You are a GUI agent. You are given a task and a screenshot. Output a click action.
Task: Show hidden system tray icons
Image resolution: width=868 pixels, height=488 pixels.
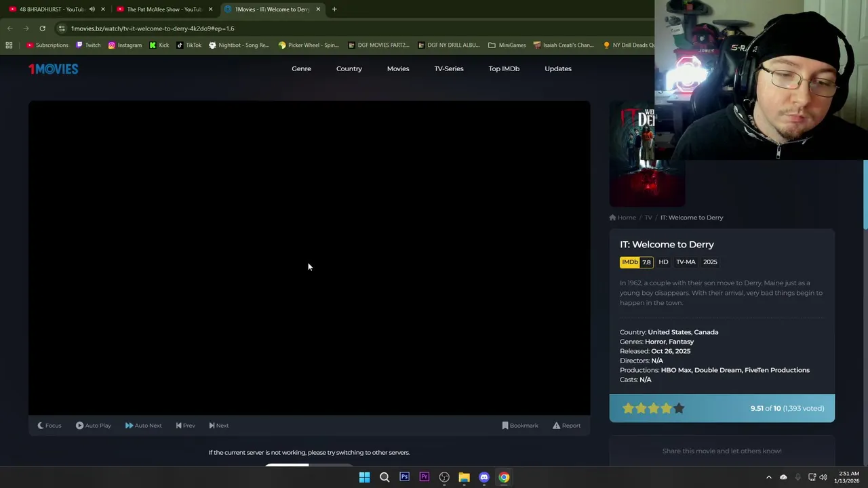pos(768,477)
